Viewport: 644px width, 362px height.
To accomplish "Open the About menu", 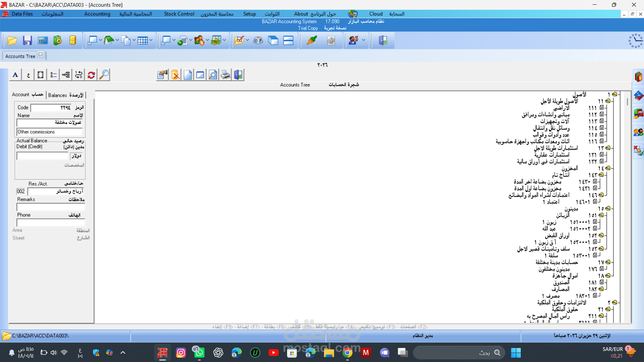I will (301, 14).
